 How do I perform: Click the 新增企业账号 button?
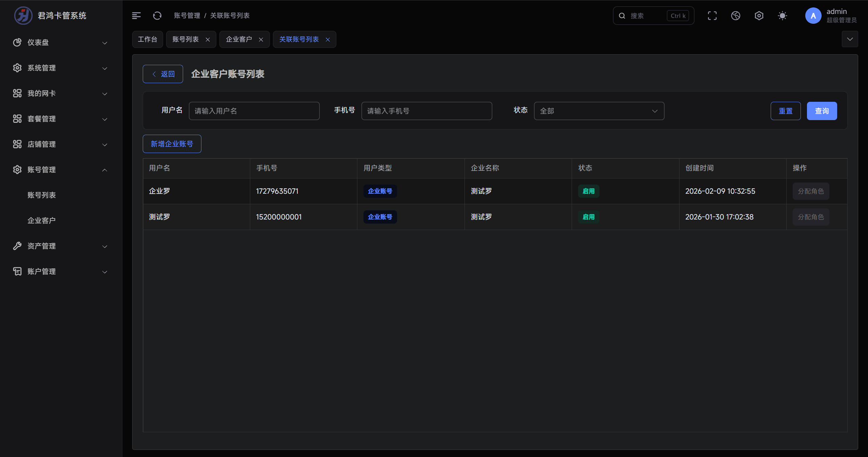(172, 144)
